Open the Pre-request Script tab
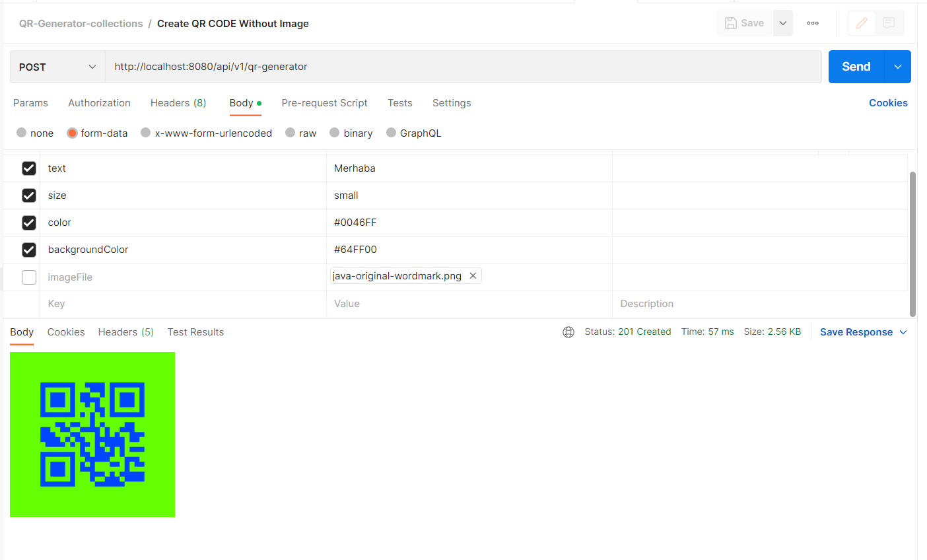Screen dimensions: 927x560 pyautogui.click(x=324, y=103)
